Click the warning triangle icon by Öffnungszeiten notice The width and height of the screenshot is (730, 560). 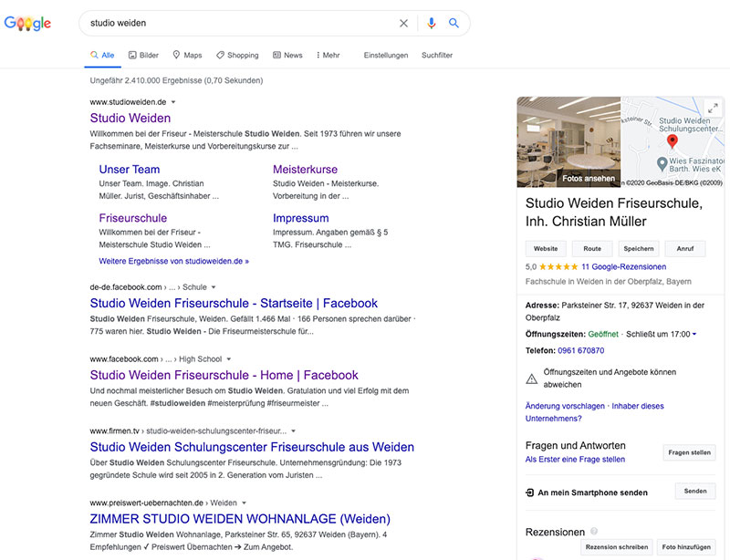[x=531, y=379]
